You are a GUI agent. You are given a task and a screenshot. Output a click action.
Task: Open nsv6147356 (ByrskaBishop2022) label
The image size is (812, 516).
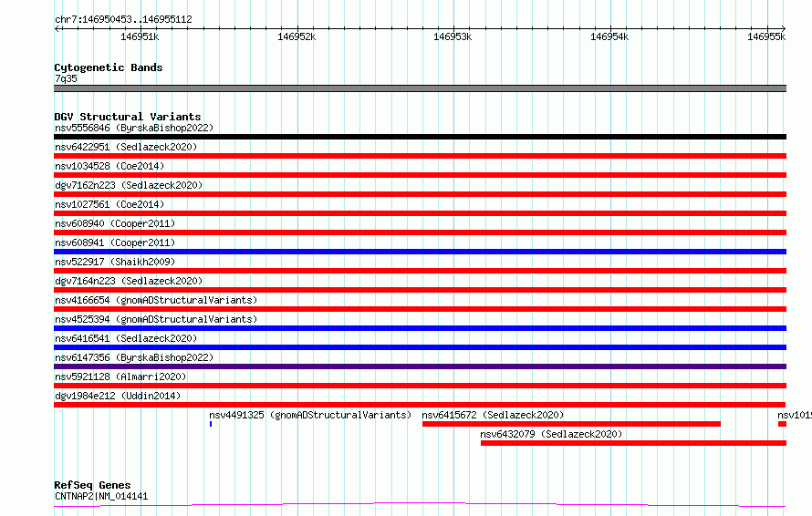point(134,357)
